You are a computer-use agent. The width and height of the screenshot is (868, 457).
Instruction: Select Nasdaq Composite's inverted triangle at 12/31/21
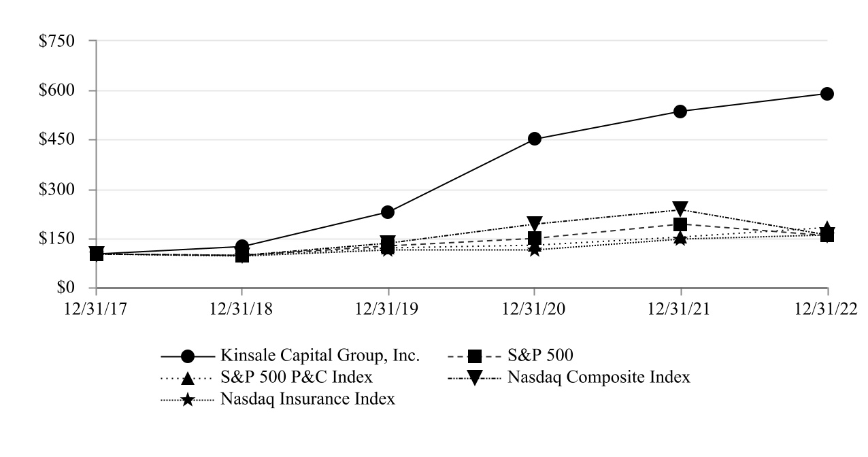(x=680, y=208)
